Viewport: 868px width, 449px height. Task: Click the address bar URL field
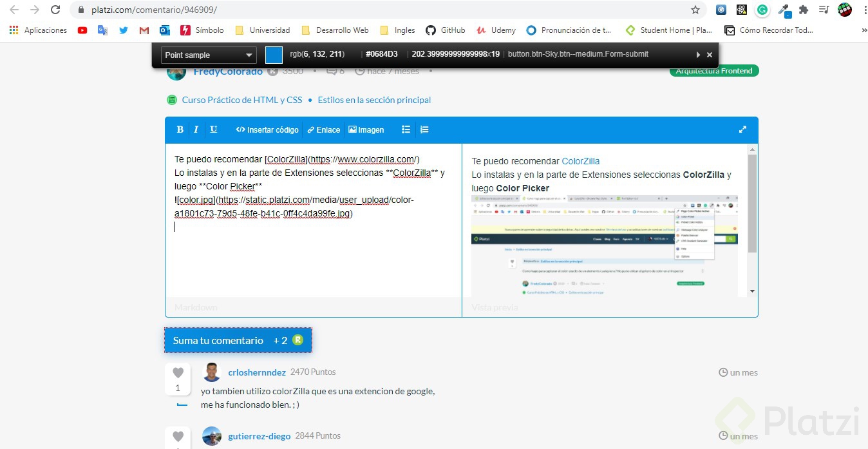(386, 10)
